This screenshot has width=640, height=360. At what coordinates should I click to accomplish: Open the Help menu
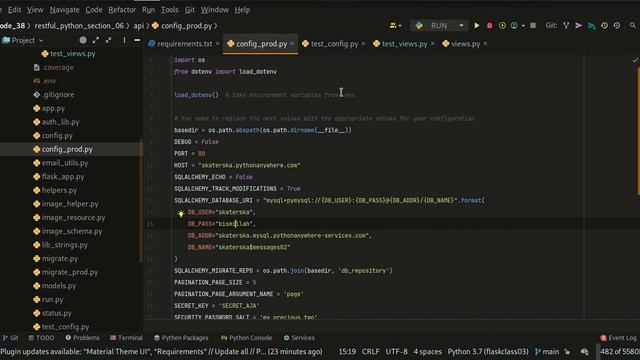coord(242,10)
